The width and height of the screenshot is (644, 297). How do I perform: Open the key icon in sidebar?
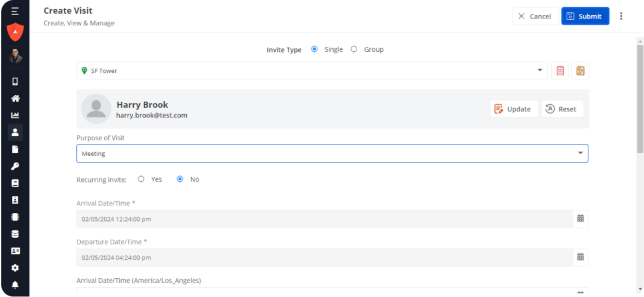point(15,166)
